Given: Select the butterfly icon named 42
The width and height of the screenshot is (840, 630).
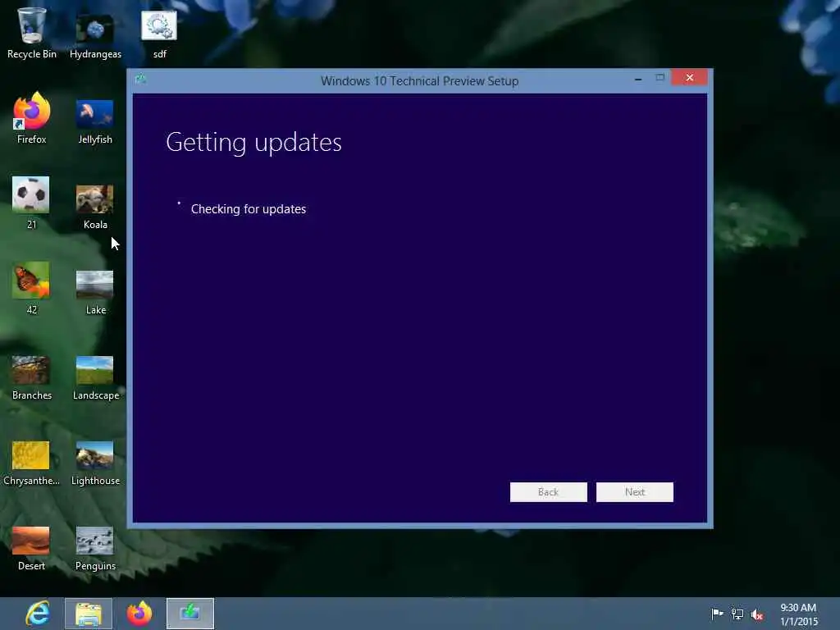Looking at the screenshot, I should click(x=31, y=288).
